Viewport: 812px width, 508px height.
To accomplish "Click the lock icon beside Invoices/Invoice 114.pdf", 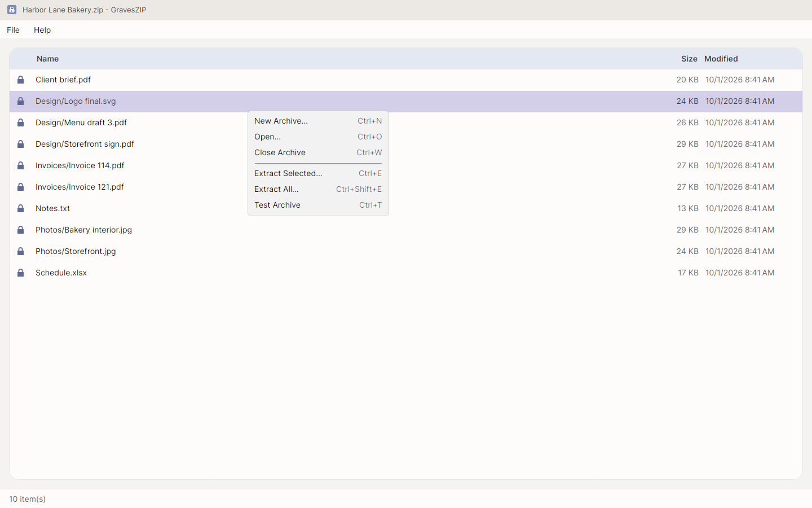I will pyautogui.click(x=20, y=165).
